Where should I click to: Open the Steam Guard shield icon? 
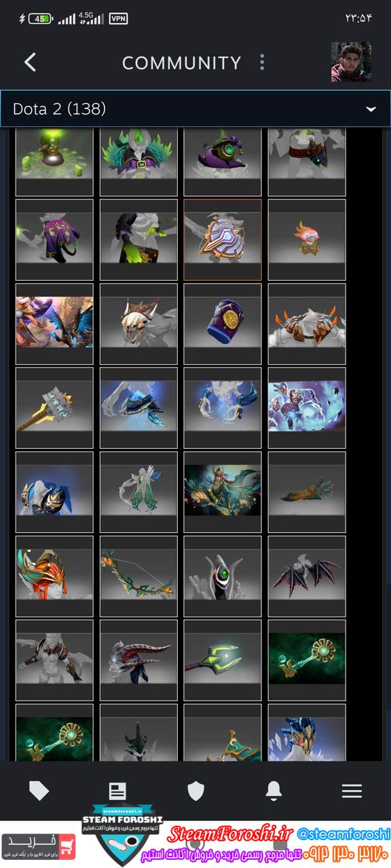click(x=195, y=791)
